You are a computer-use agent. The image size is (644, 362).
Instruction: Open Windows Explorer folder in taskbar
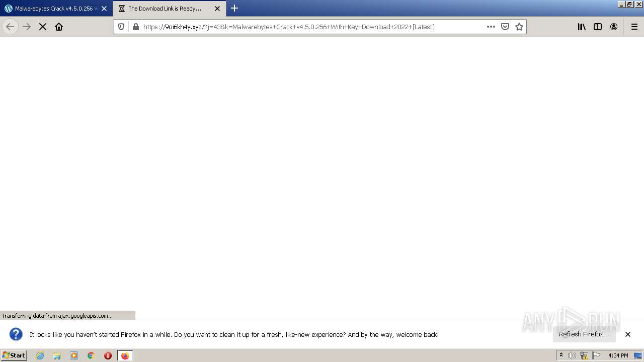coord(57,355)
